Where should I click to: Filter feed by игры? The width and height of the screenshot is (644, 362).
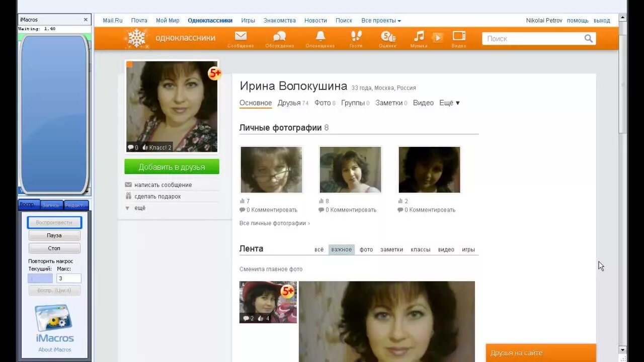pyautogui.click(x=468, y=249)
